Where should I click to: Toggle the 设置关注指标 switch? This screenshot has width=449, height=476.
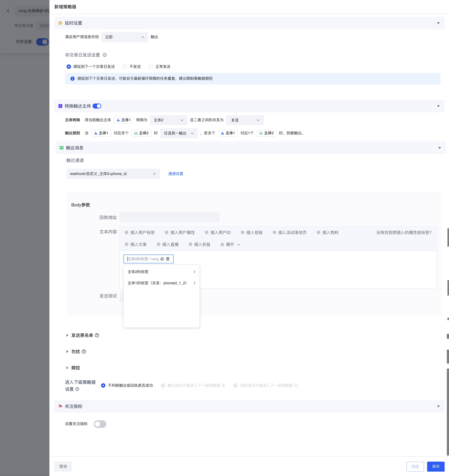coord(100,424)
